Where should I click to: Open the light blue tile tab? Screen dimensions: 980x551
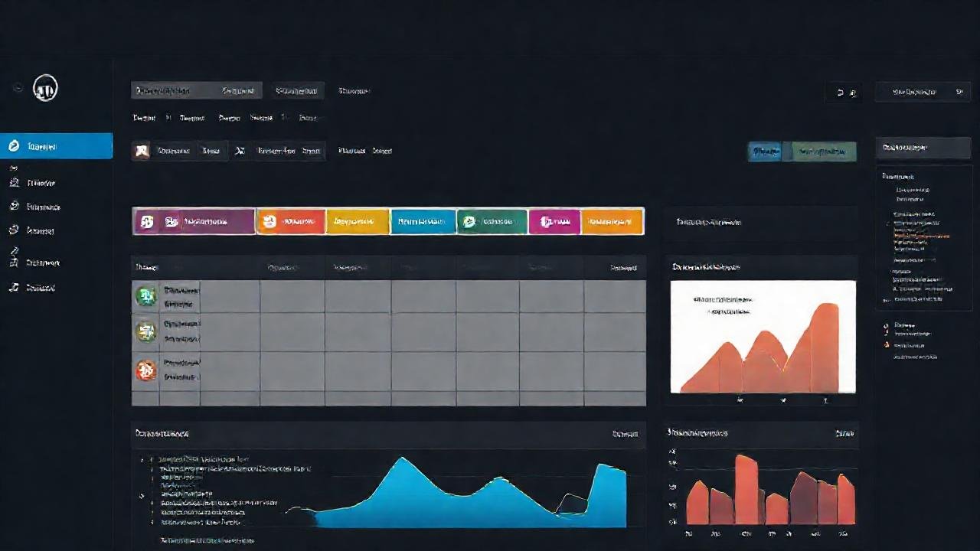(x=423, y=222)
